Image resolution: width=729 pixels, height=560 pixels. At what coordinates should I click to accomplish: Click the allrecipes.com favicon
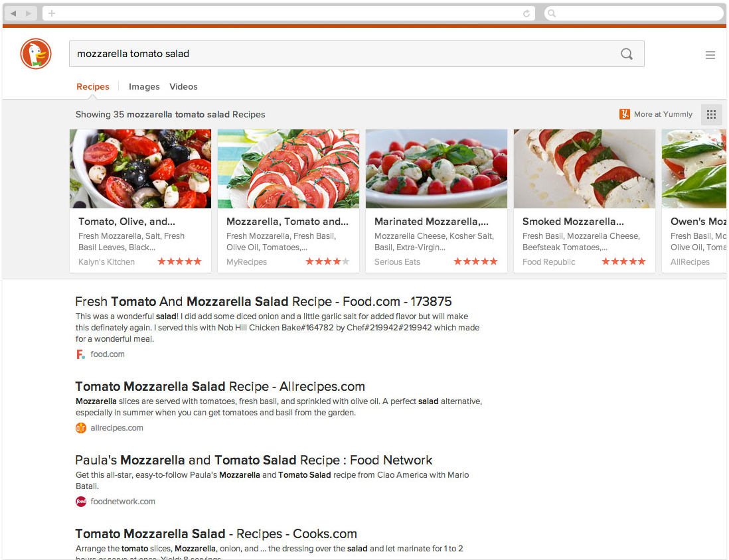click(x=81, y=428)
